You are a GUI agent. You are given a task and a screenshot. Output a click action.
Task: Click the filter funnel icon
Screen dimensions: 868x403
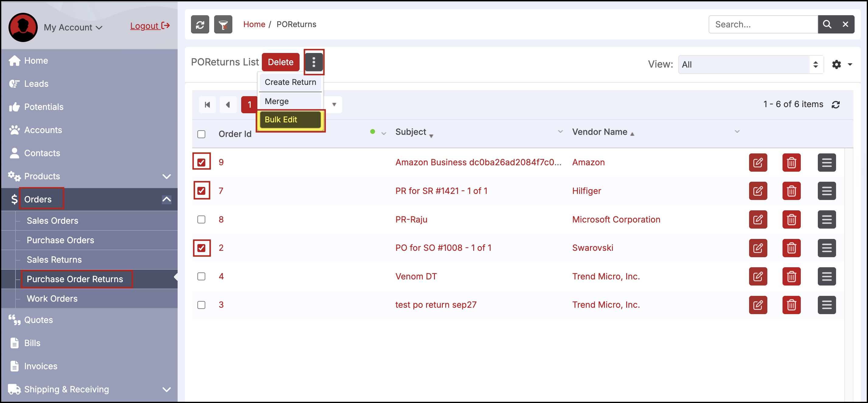click(x=223, y=24)
